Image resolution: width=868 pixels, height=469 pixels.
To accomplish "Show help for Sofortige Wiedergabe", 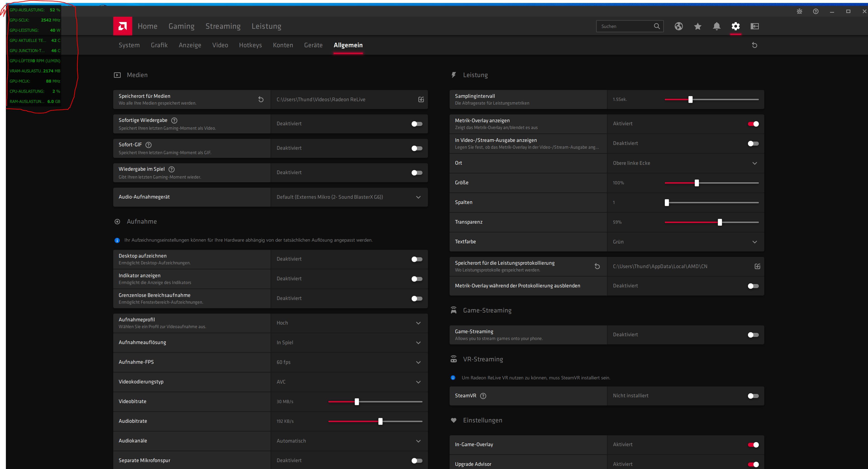I will tap(174, 120).
